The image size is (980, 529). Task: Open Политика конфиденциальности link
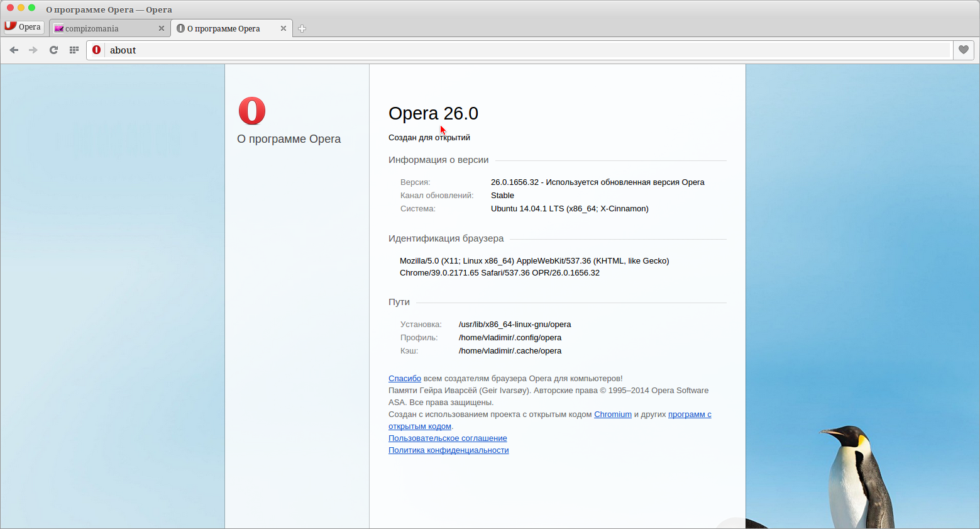449,450
